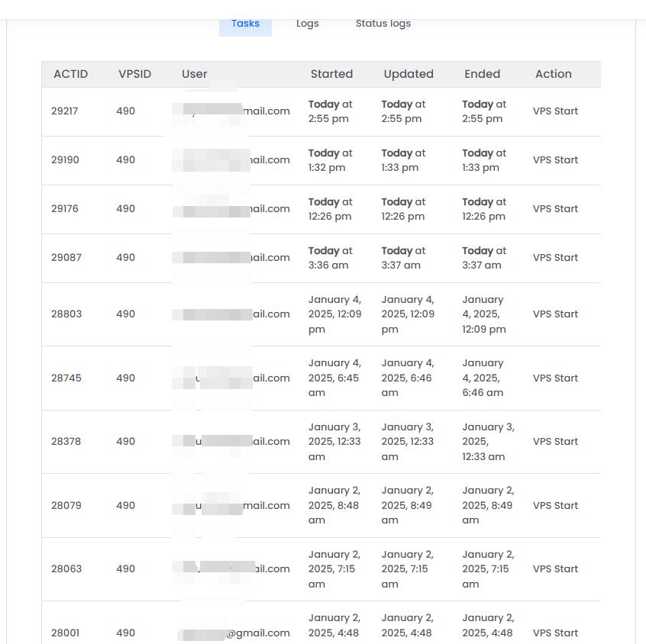Click VPSID 490 in the 28378 row

pyautogui.click(x=126, y=441)
